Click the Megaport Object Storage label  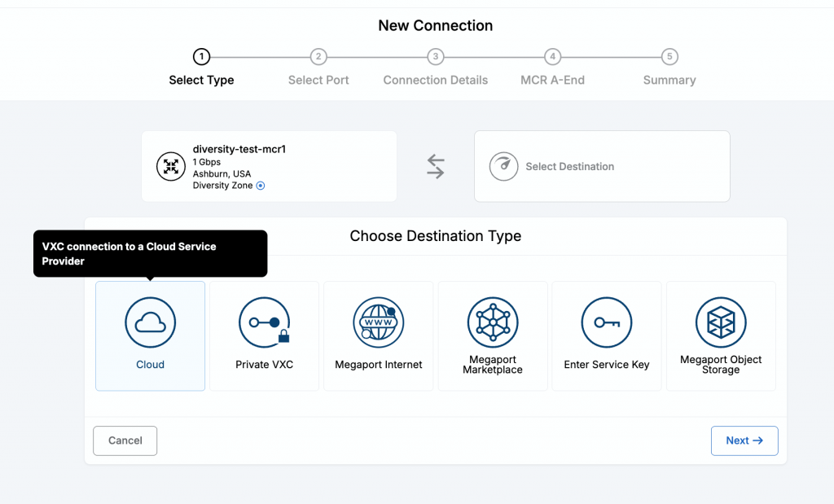tap(721, 365)
